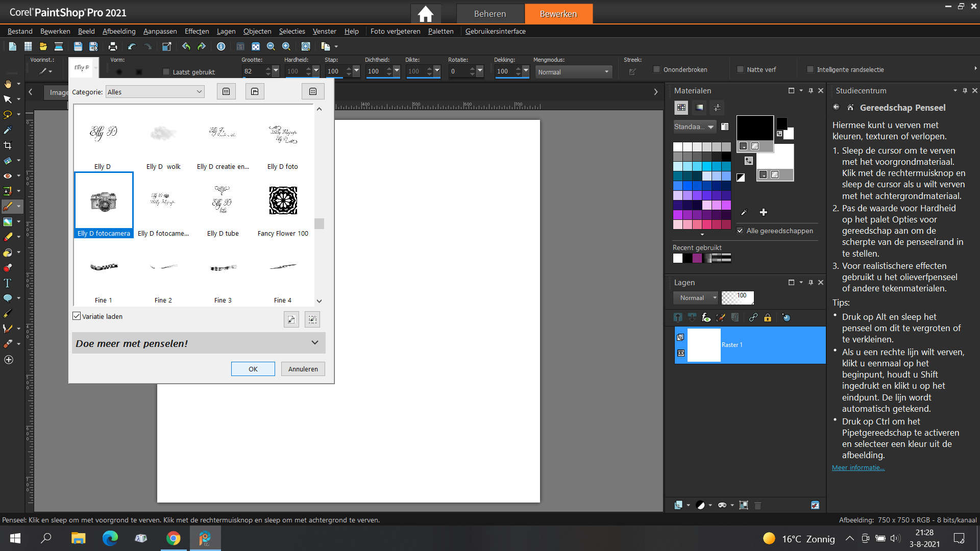Image resolution: width=980 pixels, height=551 pixels.
Task: Select the Dropper tool in the Tools toolbar
Action: pos(8,130)
